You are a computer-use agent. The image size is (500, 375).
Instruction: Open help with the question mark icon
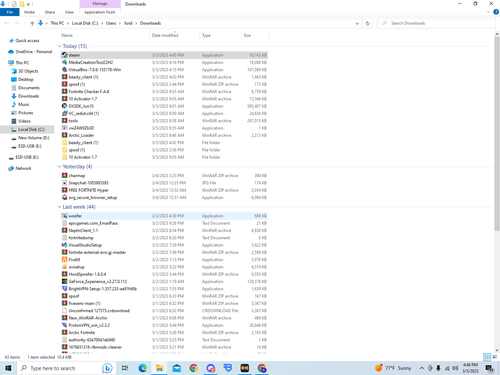tap(496, 12)
